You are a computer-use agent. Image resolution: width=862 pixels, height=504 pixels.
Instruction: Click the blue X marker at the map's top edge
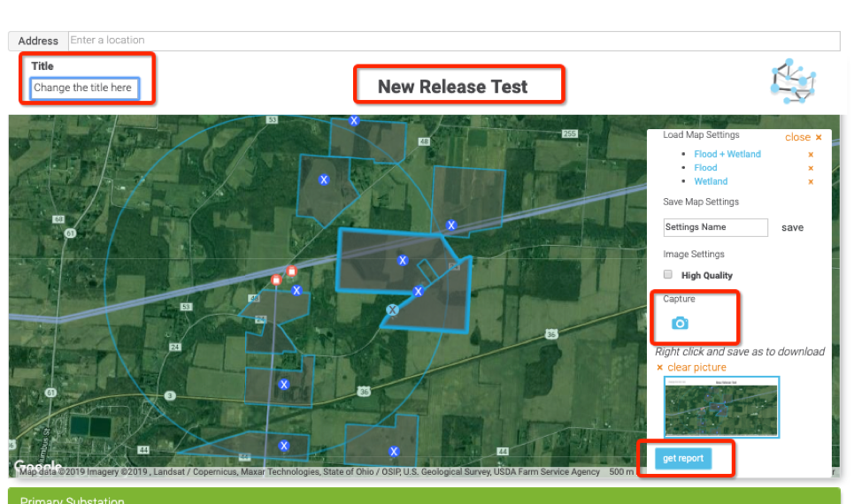pos(354,121)
